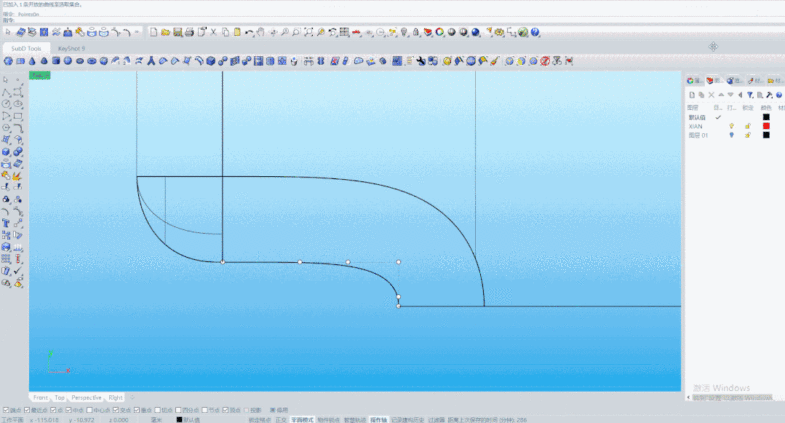Click the print icon in the toolbar

[188, 32]
